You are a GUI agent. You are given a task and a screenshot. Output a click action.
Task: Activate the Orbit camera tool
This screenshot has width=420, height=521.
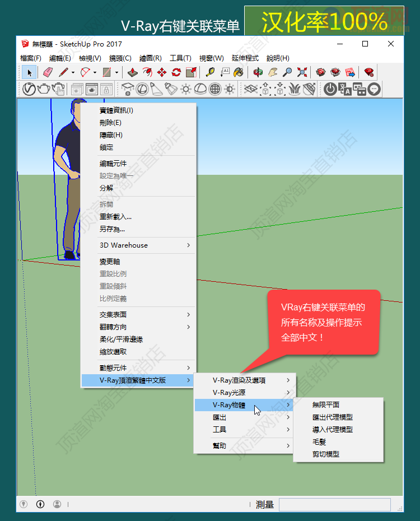pyautogui.click(x=258, y=72)
